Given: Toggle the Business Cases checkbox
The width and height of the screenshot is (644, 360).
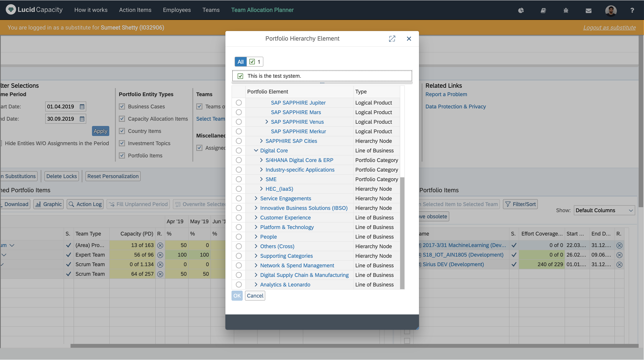Looking at the screenshot, I should 122,107.
